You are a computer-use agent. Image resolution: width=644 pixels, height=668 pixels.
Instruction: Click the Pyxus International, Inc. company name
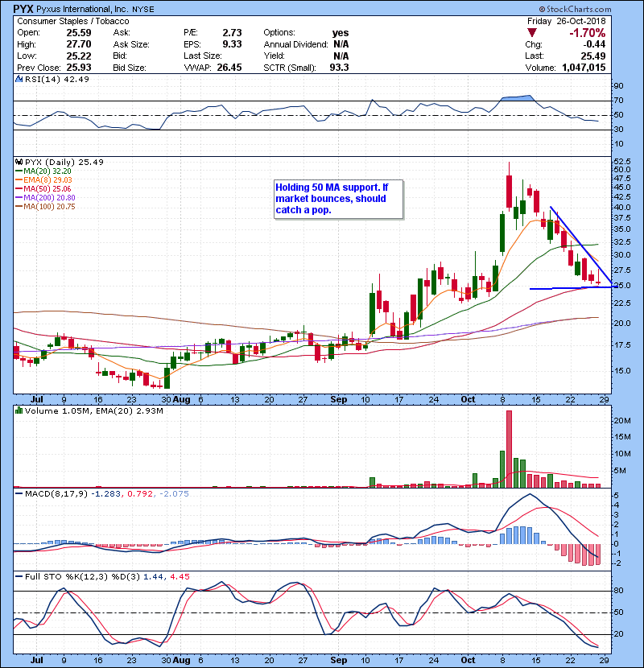coord(83,9)
